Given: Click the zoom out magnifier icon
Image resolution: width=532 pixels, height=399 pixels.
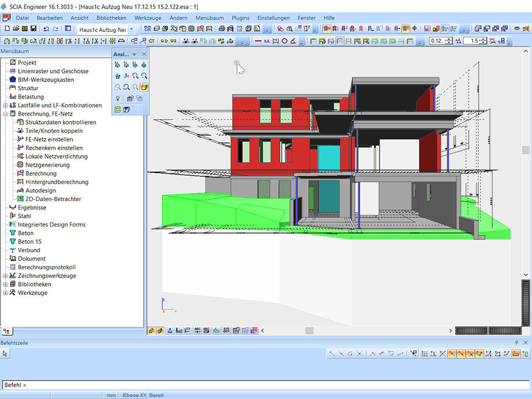Looking at the screenshot, I should click(144, 76).
